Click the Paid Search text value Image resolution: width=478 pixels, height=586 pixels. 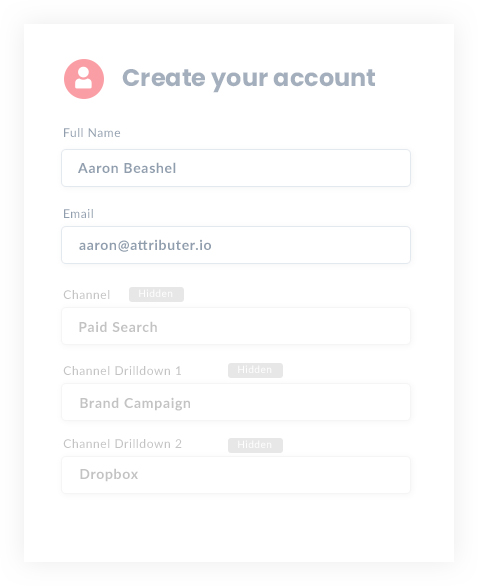[x=118, y=327]
